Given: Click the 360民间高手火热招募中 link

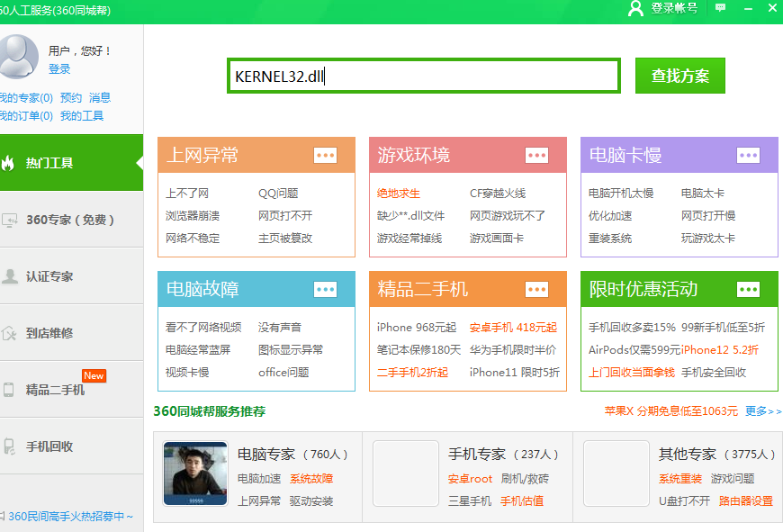Looking at the screenshot, I should click(71, 516).
